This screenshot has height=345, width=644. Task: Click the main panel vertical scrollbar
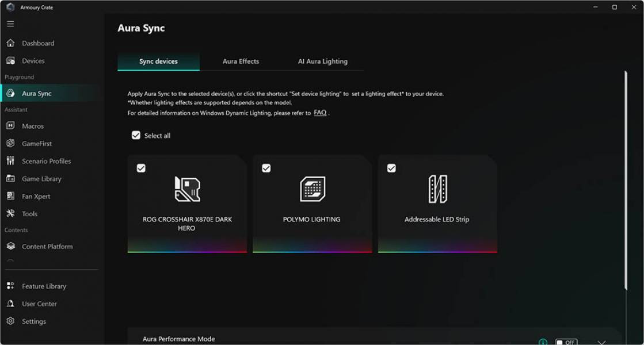pyautogui.click(x=626, y=181)
